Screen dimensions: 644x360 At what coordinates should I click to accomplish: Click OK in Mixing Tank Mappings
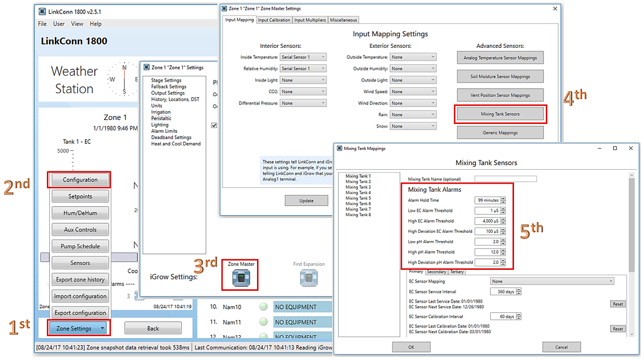pos(411,347)
